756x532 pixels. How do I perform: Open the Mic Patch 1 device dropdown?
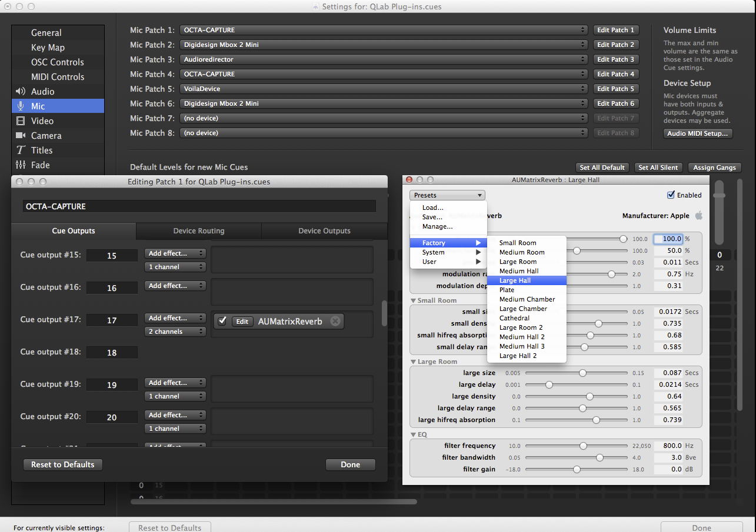coord(383,30)
